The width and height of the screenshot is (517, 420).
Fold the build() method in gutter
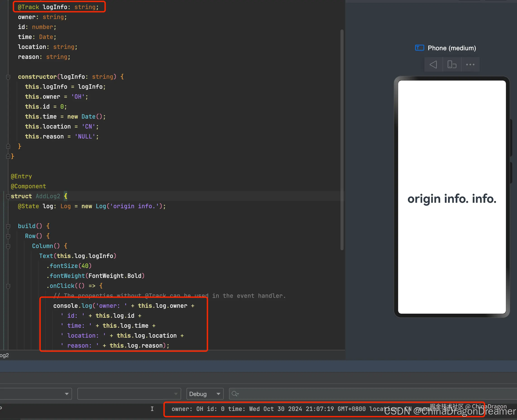pos(8,226)
